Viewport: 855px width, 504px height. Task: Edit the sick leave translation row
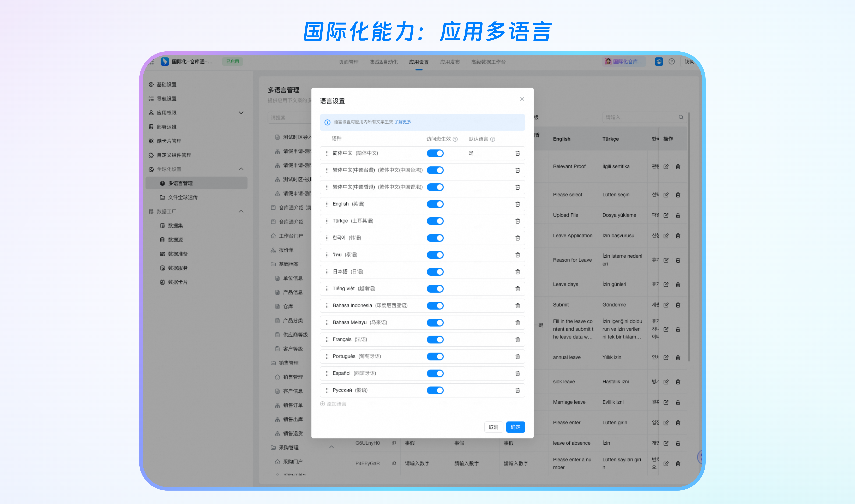click(x=666, y=382)
